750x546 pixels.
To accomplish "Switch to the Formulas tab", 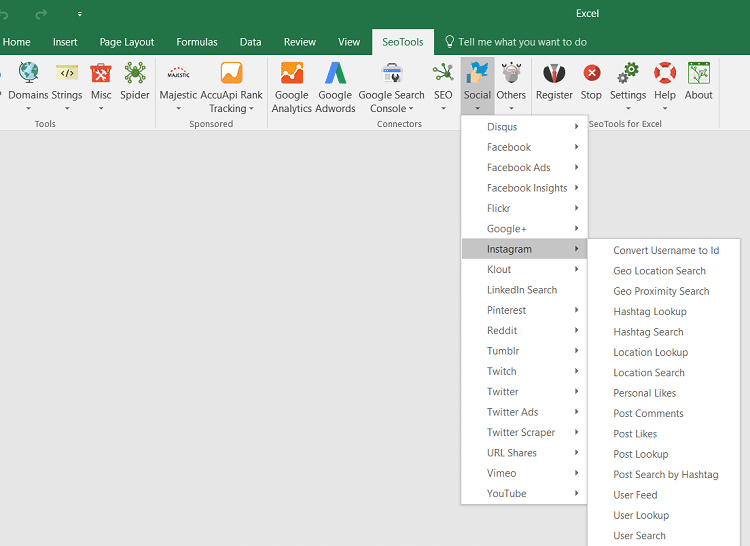I will [x=197, y=42].
